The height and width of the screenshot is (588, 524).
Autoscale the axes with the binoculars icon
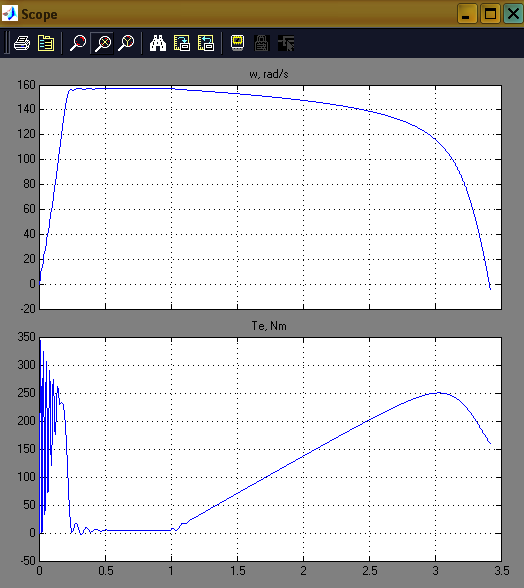158,44
